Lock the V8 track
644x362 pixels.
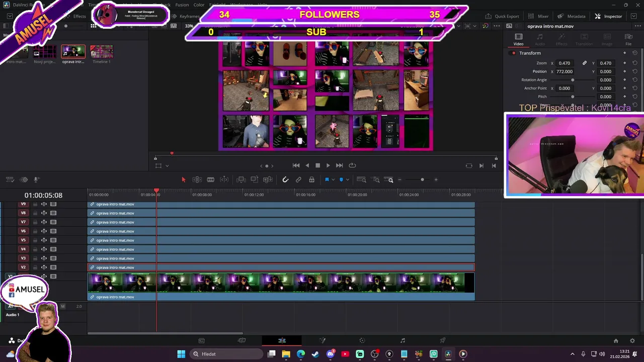(35, 213)
